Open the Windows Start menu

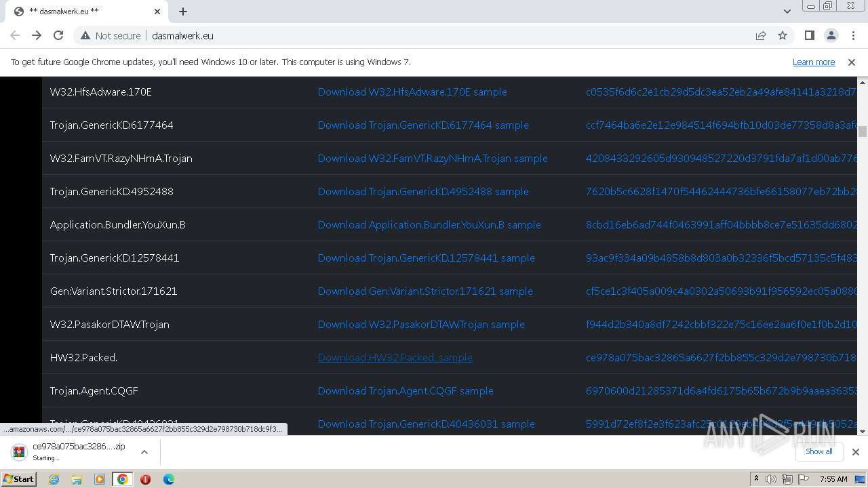tap(18, 479)
